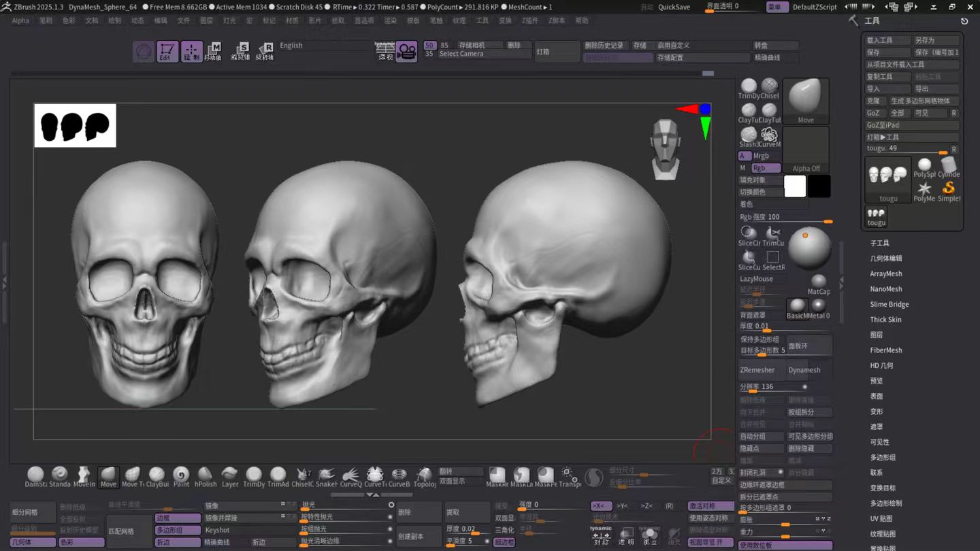
Task: Open the Alpha menu
Action: pyautogui.click(x=20, y=20)
